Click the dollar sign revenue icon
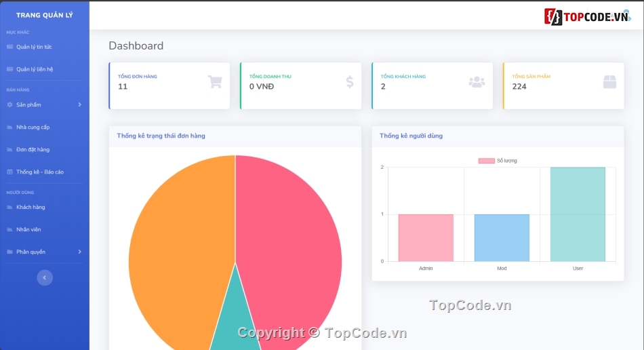Image resolution: width=644 pixels, height=350 pixels. (350, 82)
